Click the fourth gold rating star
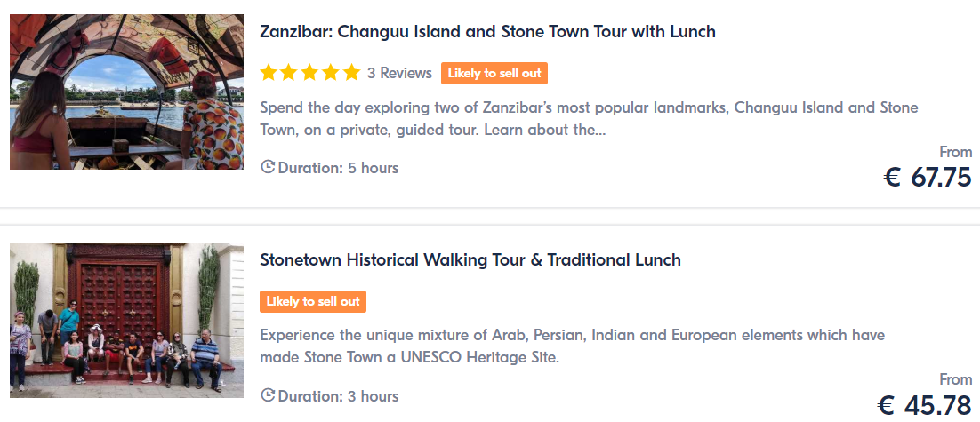The height and width of the screenshot is (422, 980). [331, 73]
